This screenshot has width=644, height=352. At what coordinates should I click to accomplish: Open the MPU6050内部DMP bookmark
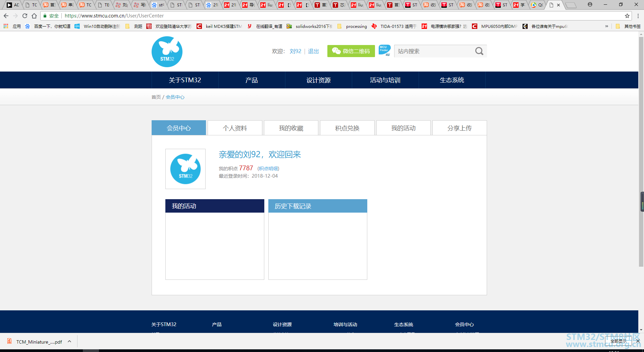(495, 26)
